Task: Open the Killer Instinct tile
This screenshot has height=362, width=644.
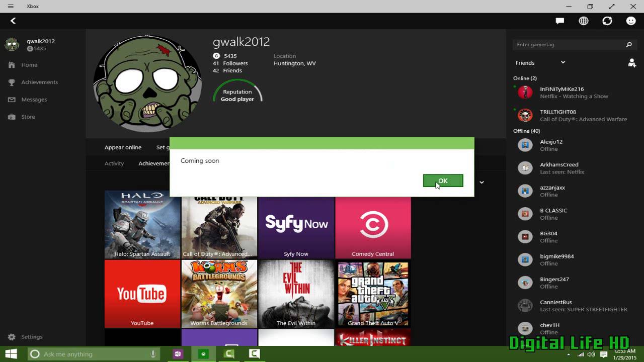Action: coord(373,337)
